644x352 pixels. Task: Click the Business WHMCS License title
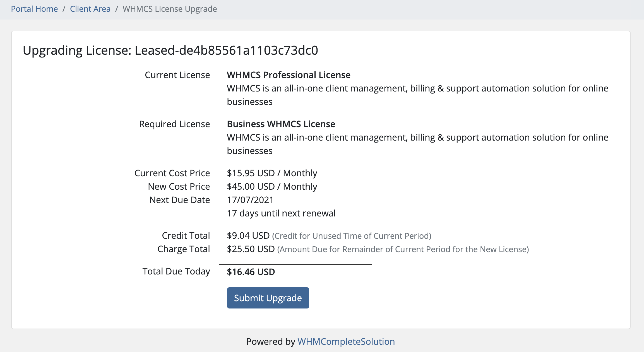[281, 124]
